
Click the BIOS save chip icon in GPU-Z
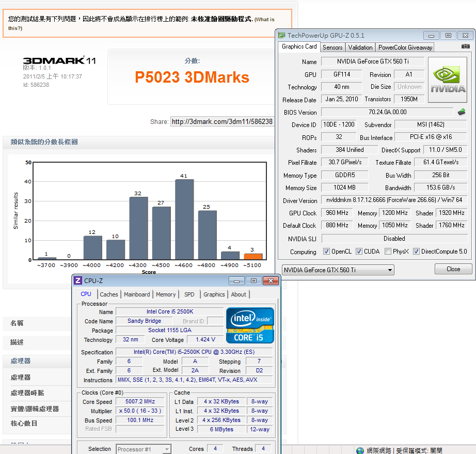[x=462, y=112]
